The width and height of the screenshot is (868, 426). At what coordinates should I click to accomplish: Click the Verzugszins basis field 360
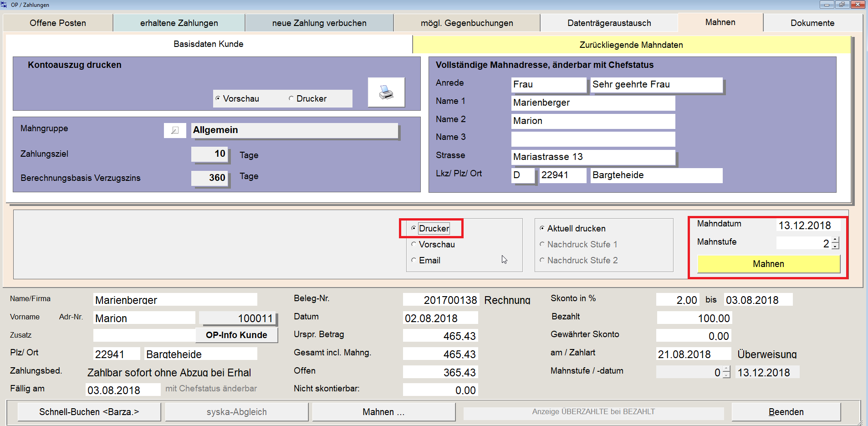click(x=209, y=178)
